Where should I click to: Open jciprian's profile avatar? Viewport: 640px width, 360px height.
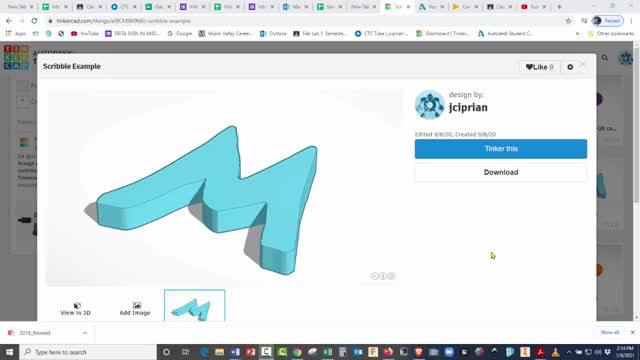pyautogui.click(x=429, y=104)
